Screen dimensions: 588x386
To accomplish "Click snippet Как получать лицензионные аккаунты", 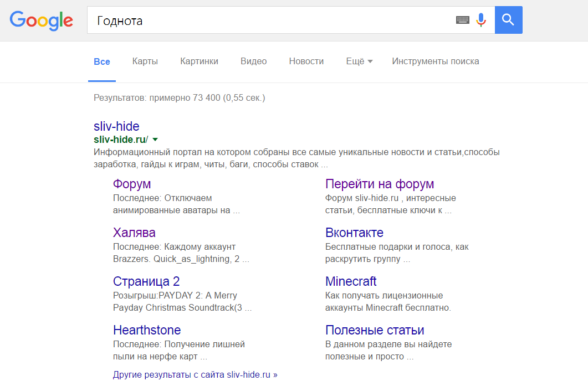I will [388, 302].
